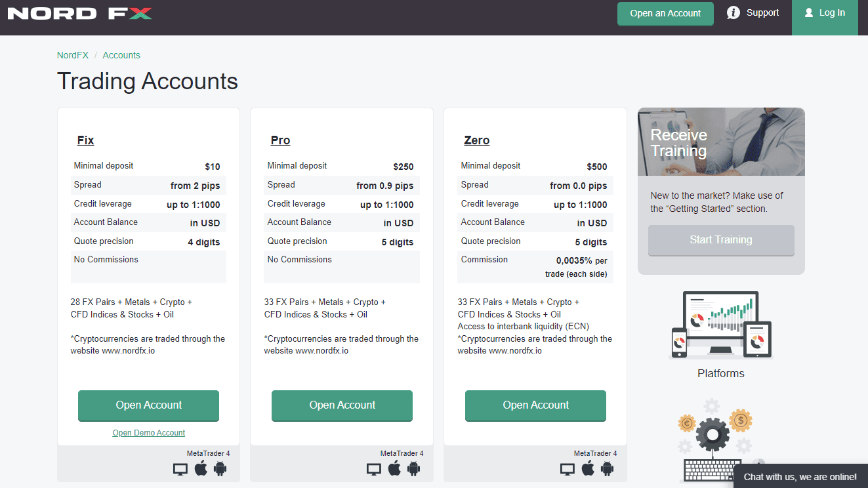Screen dimensions: 868x488
Task: Open the Fix account type heading
Action: 85,140
